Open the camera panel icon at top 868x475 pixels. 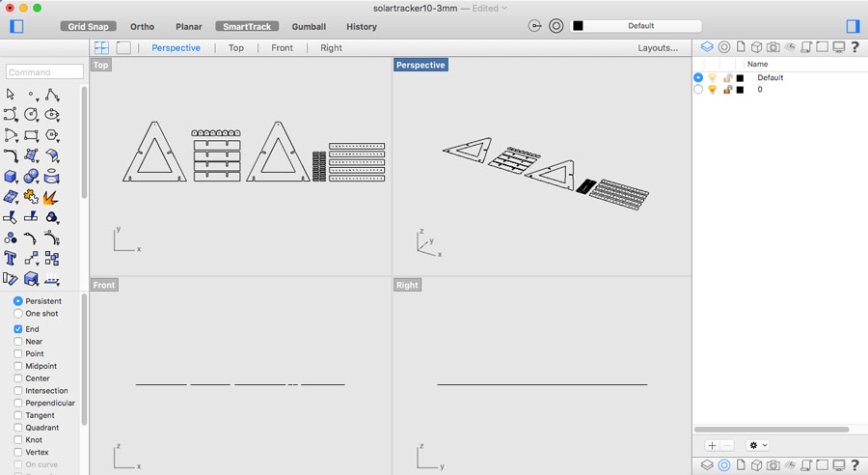[x=773, y=46]
